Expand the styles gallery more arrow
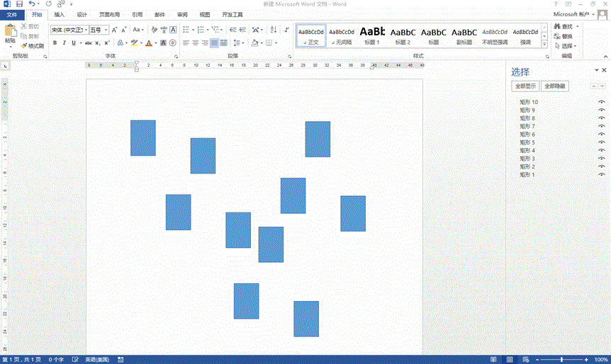 coord(545,43)
